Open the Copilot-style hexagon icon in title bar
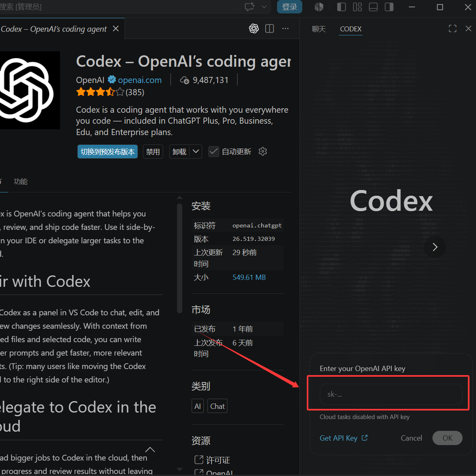 (x=319, y=7)
